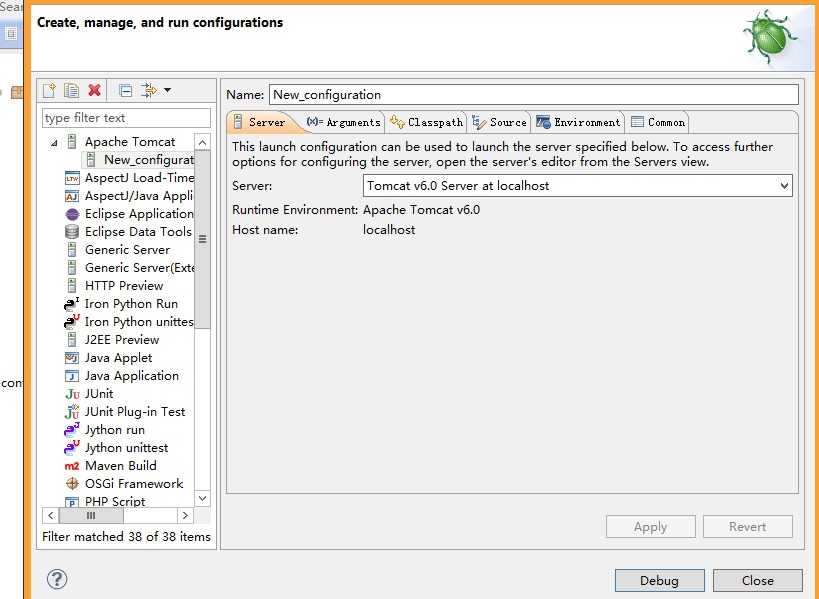This screenshot has height=599, width=819.
Task: Click the horizontal scroll left arrow
Action: click(x=51, y=515)
